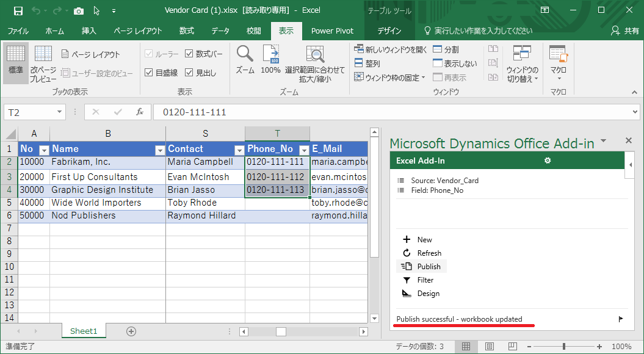The image size is (644, 354).
Task: Collapse the ribbon with the arrow
Action: coord(635,93)
